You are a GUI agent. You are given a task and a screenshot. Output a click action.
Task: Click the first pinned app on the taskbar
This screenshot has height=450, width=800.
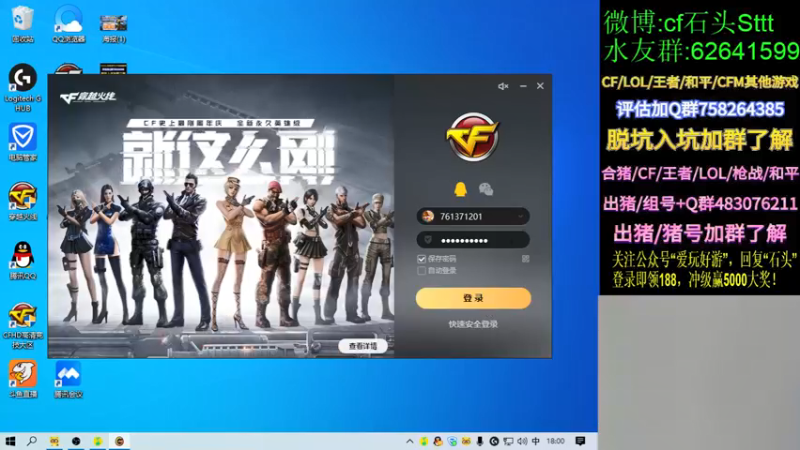pyautogui.click(x=54, y=441)
